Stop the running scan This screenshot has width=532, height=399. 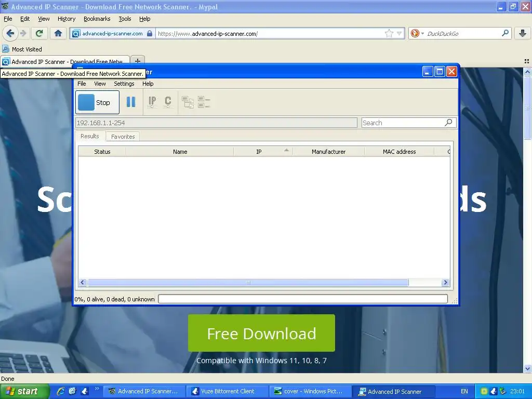point(97,102)
